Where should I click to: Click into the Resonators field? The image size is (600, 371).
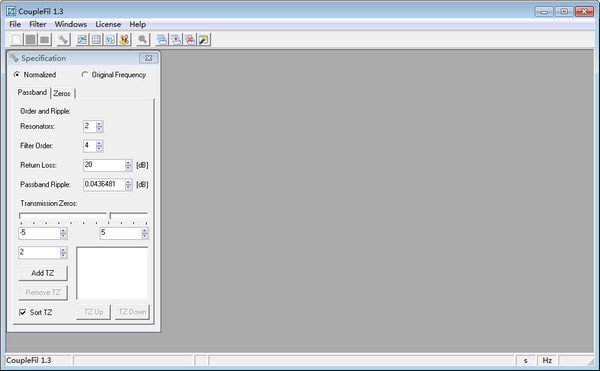tap(90, 126)
